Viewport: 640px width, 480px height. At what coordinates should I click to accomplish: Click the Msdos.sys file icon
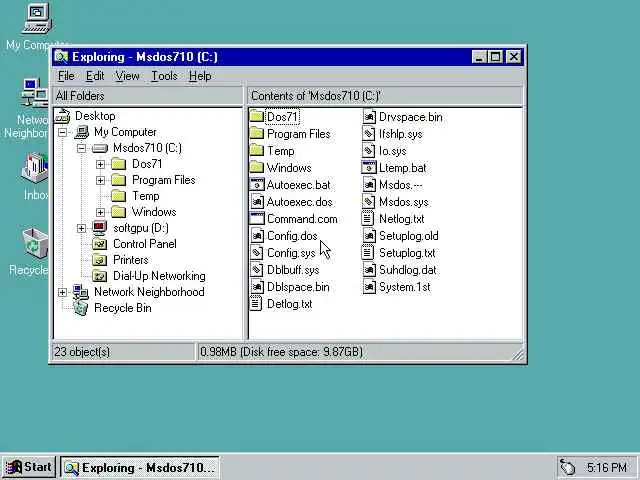369,202
